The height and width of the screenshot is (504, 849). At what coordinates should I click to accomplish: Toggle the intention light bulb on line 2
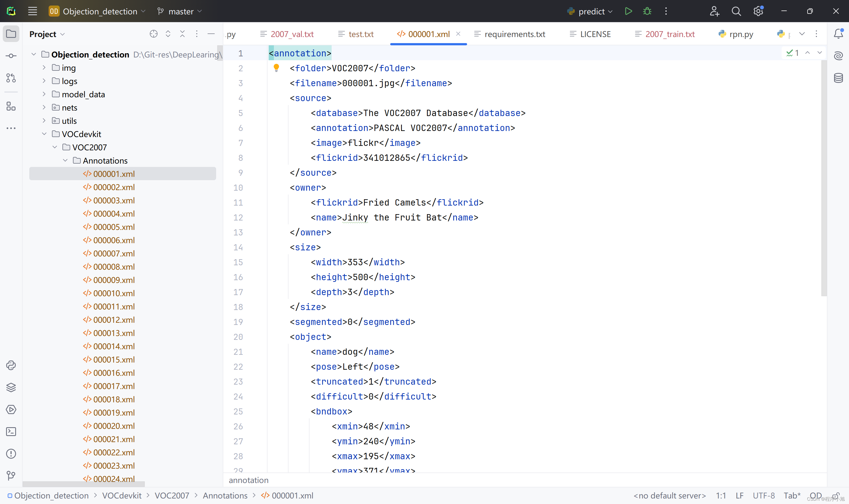pyautogui.click(x=276, y=68)
